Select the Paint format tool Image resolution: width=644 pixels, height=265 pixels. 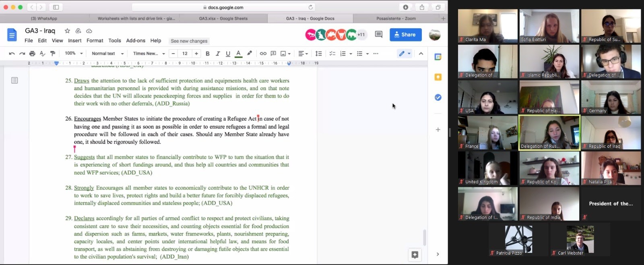52,54
